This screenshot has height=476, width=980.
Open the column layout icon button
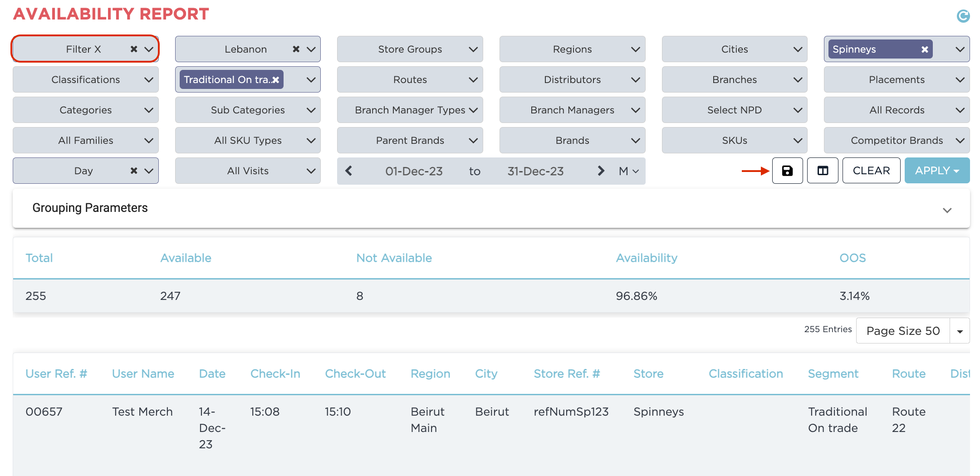coord(823,171)
